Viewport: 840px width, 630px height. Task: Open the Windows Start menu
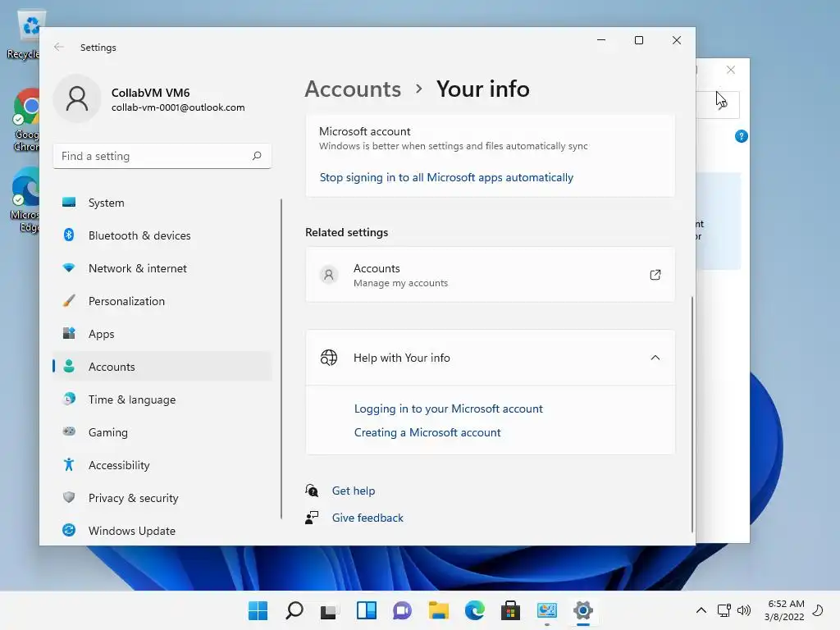tap(258, 610)
